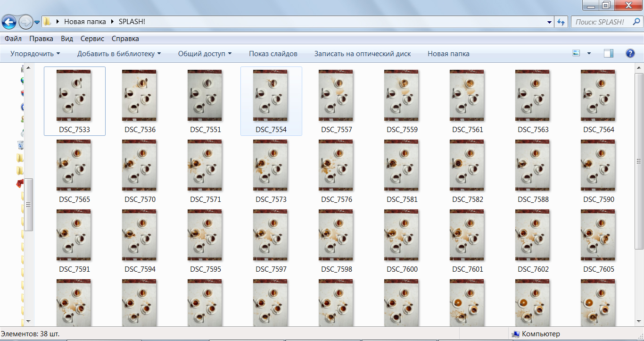Click the Компьютер status bar icon
644x341 pixels.
click(x=515, y=334)
